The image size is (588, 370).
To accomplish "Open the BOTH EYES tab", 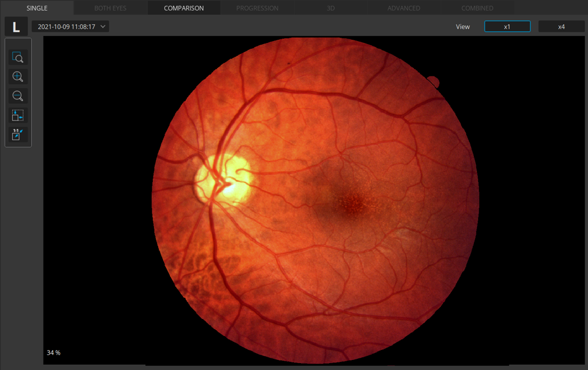I will (x=111, y=8).
